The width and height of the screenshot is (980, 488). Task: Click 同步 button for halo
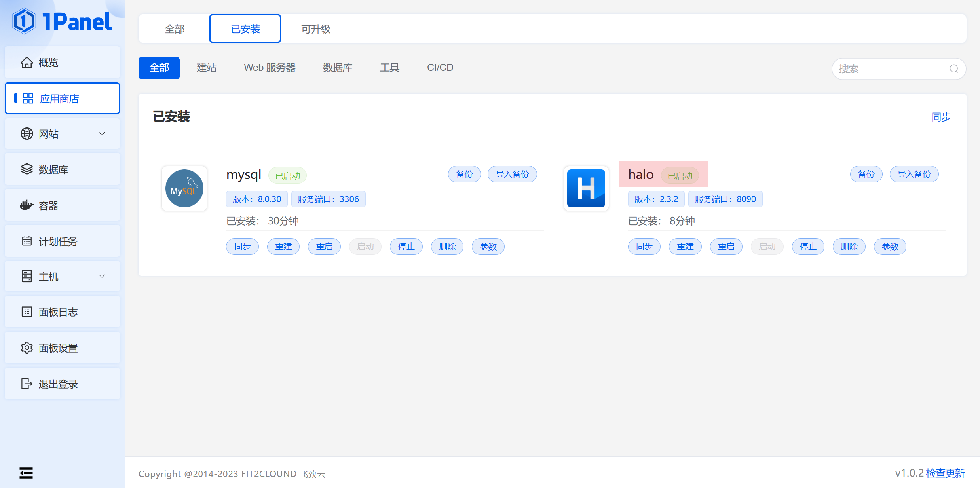[644, 247]
